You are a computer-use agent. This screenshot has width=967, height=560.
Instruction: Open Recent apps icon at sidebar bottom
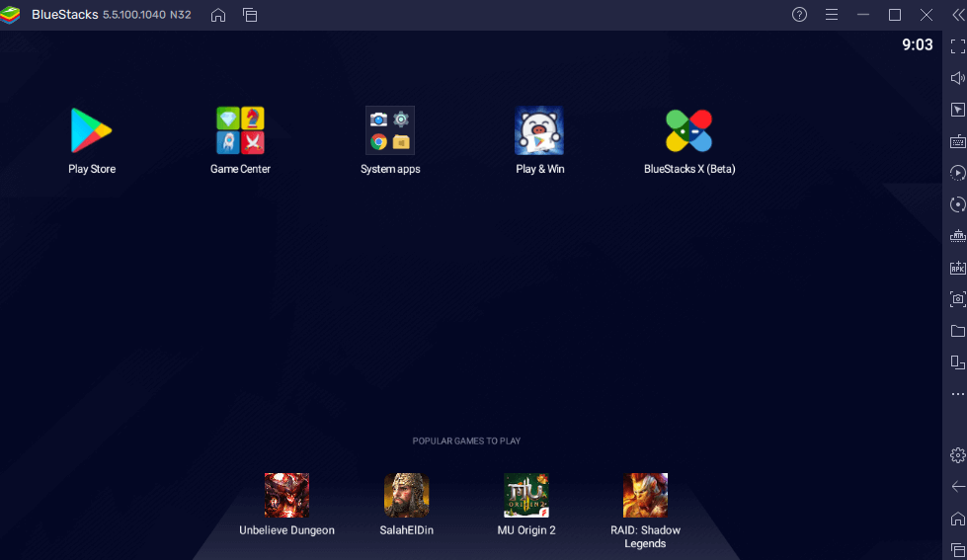[958, 550]
